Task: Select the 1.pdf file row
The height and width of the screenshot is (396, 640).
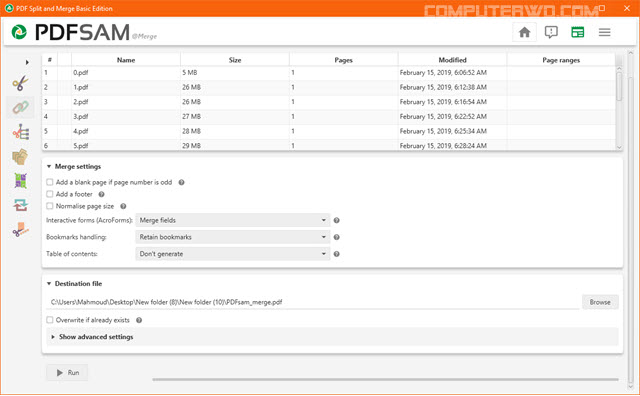Action: click(x=329, y=87)
